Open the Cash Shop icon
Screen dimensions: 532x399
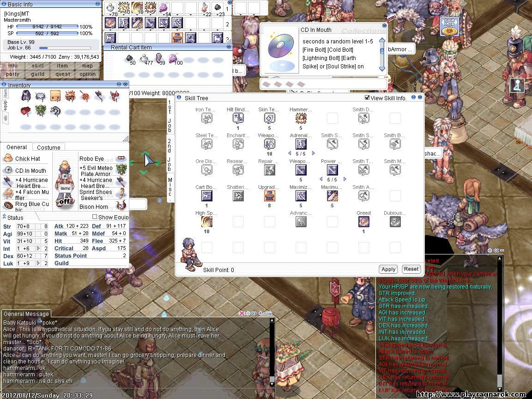tap(447, 26)
